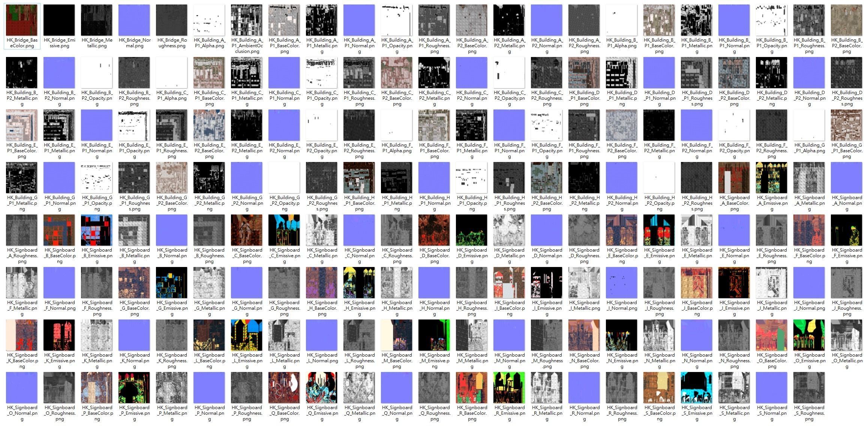Open HK_Building_A_P1_AmbientOcclusion.png thumbnail
Image resolution: width=868 pixels, height=426 pixels.
tap(247, 20)
